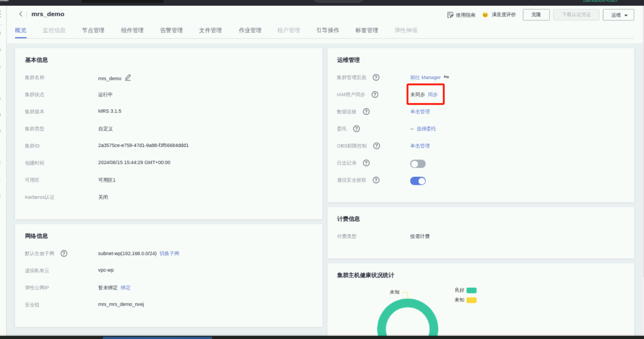Show help for IAM用户同步

pos(375,94)
